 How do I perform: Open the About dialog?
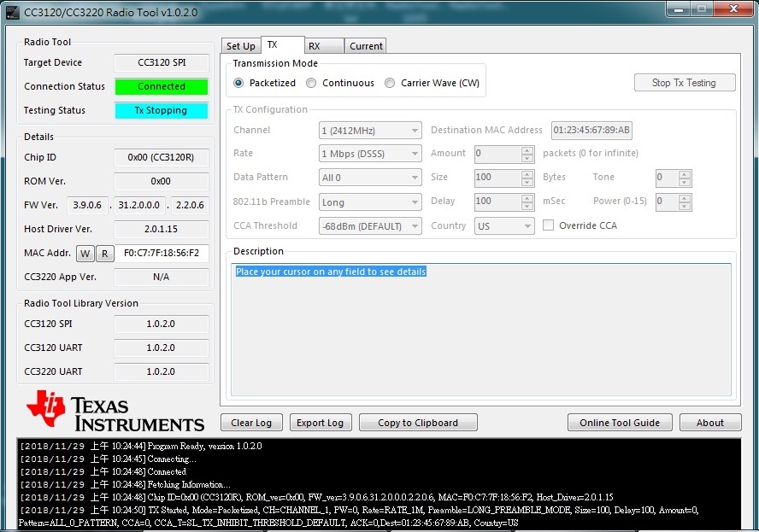[710, 423]
